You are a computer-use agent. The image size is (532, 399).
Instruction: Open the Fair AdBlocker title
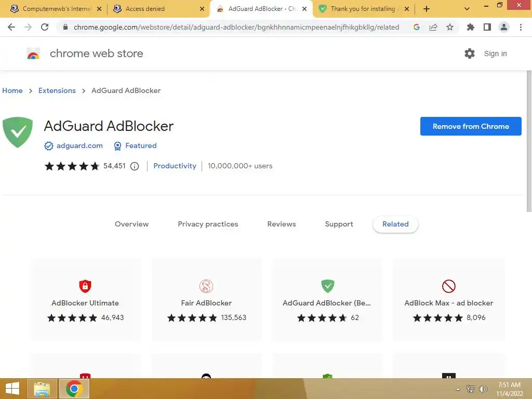coord(206,303)
